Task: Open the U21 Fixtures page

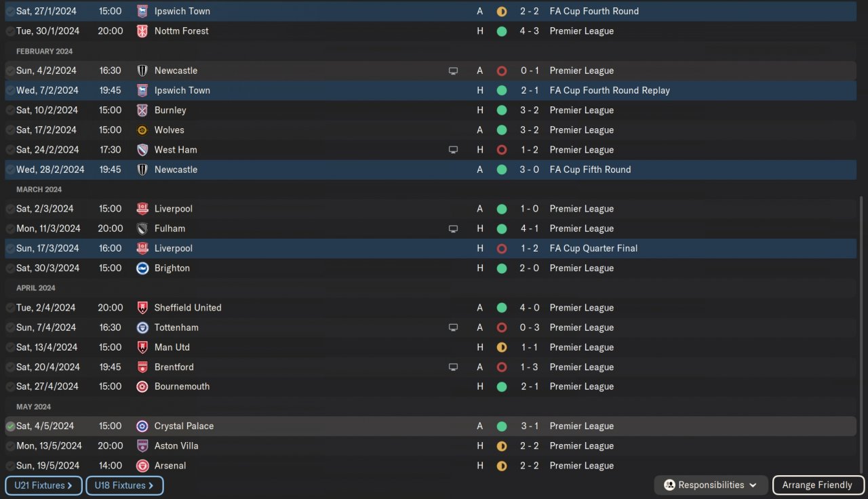Action: (43, 485)
